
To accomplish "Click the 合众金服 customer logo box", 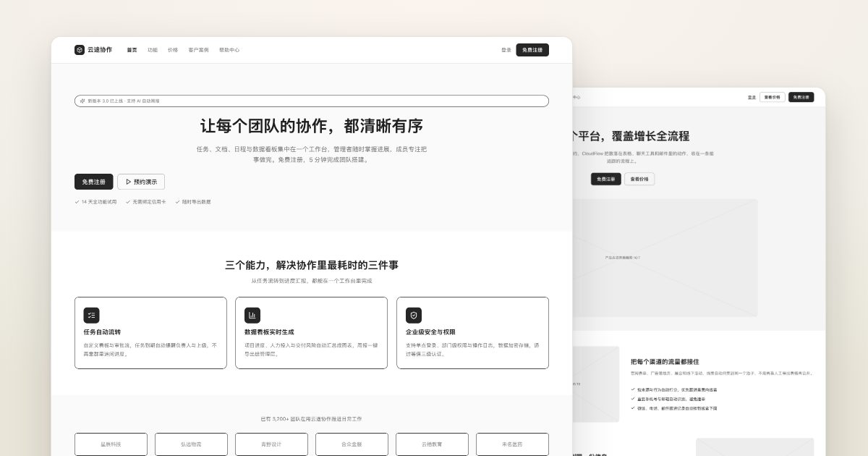I will coord(352,444).
